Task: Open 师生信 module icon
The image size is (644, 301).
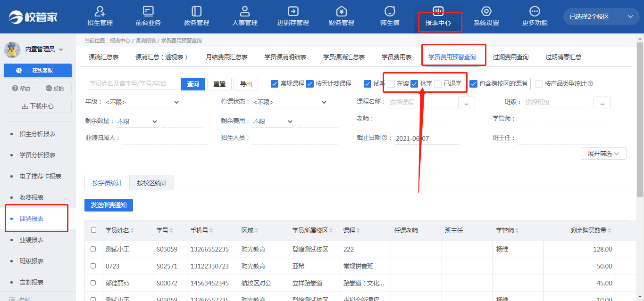Action: point(390,11)
